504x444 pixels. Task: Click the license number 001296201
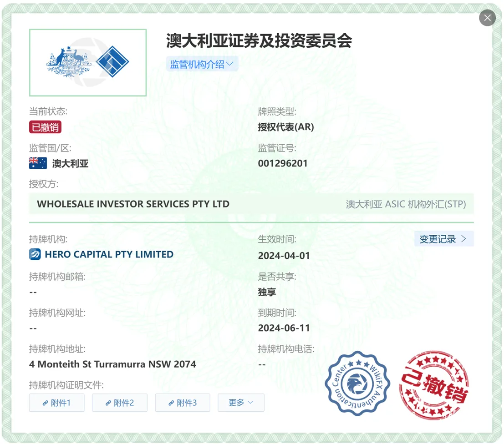click(x=283, y=163)
